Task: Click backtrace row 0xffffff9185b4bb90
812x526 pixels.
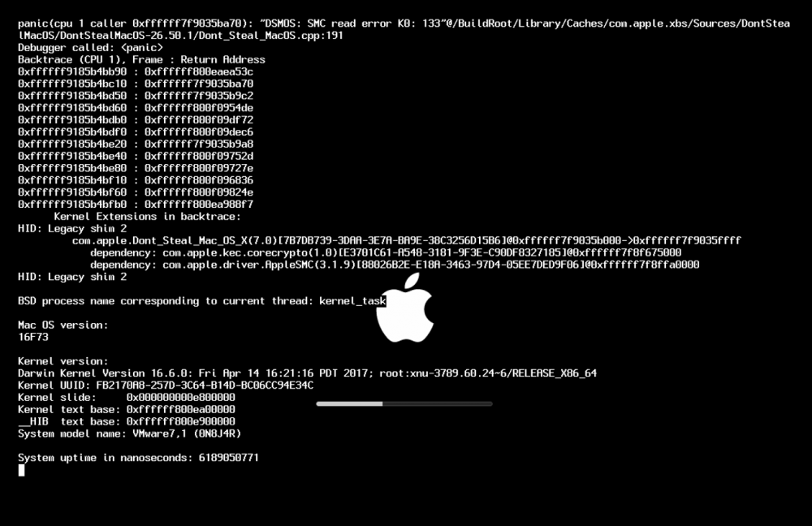Action: (x=136, y=71)
